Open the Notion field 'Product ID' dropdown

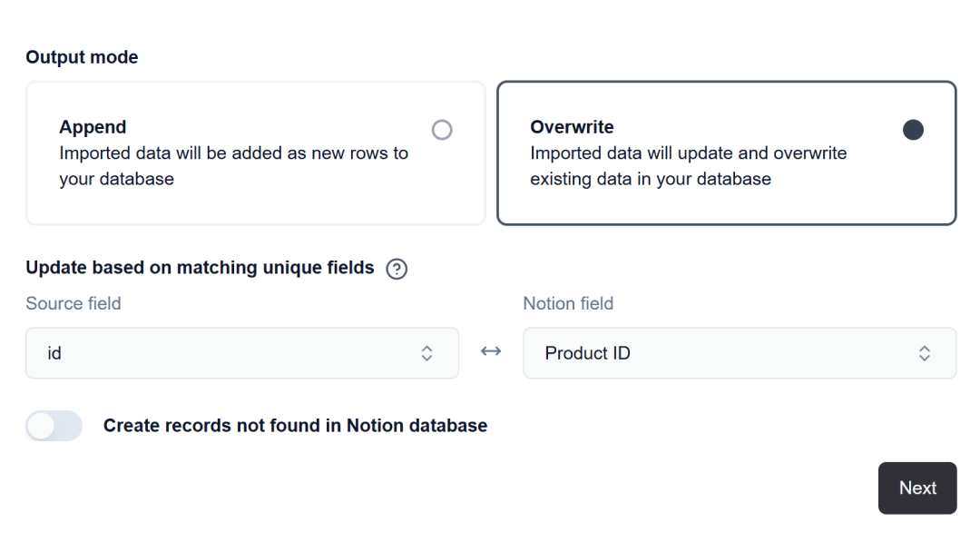[x=740, y=353]
